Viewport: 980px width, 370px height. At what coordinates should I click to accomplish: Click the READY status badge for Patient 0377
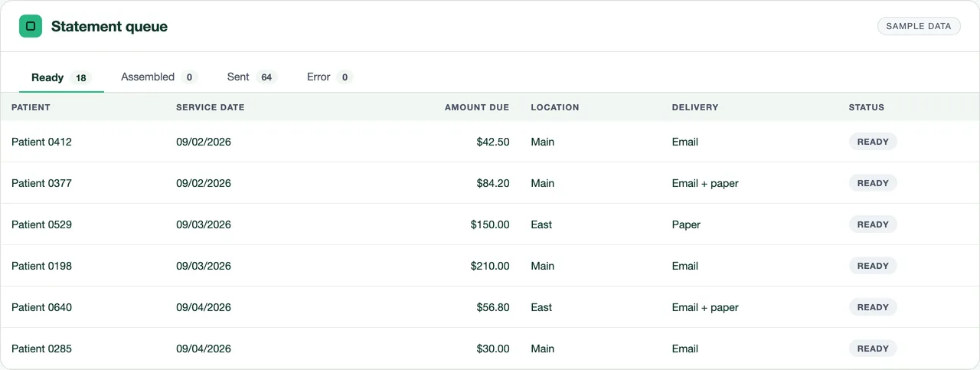click(x=873, y=183)
